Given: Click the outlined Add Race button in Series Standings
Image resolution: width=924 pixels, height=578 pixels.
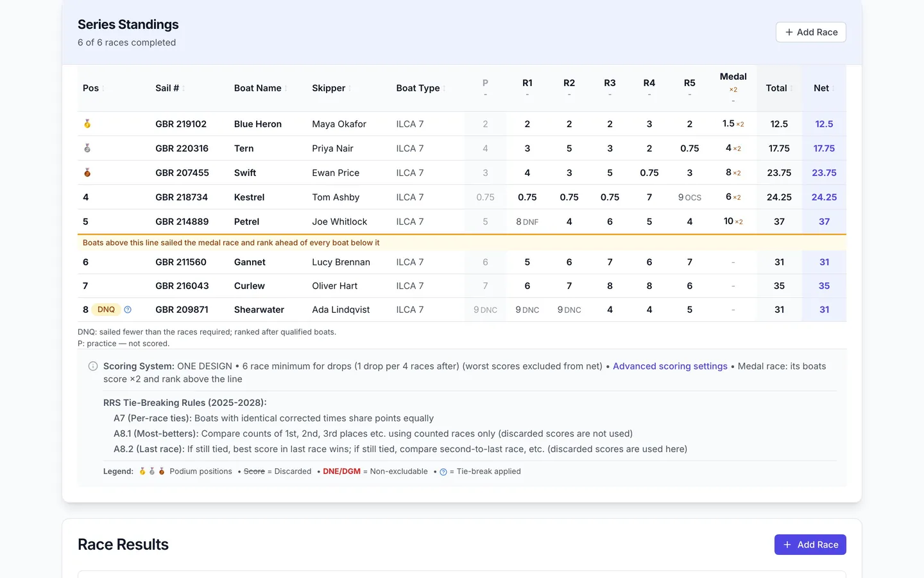Looking at the screenshot, I should coord(811,32).
